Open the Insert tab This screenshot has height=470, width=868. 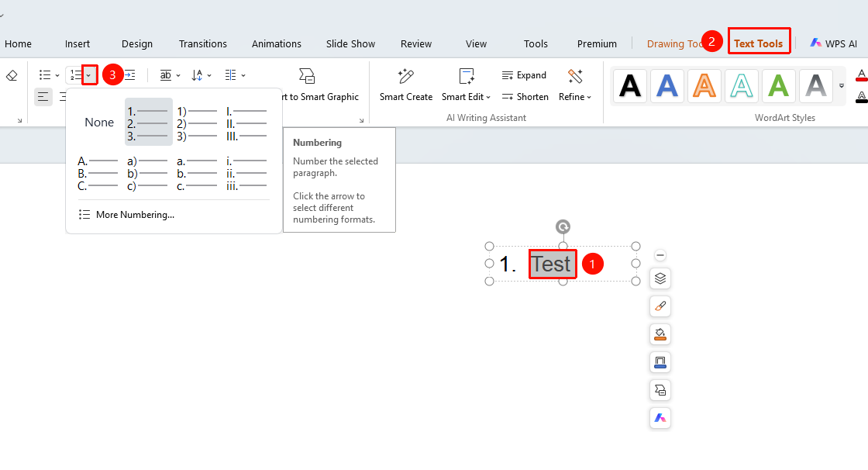pos(77,43)
